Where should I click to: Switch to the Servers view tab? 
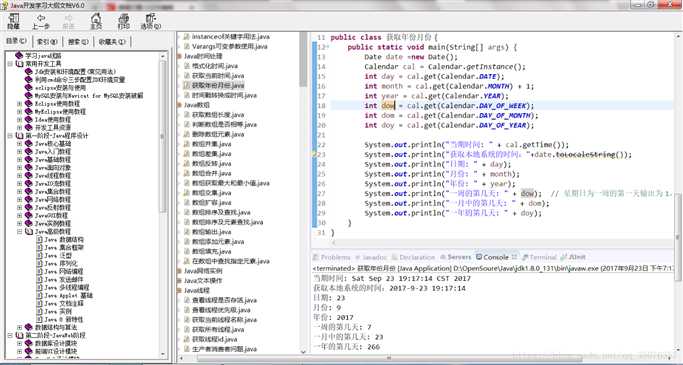456,257
